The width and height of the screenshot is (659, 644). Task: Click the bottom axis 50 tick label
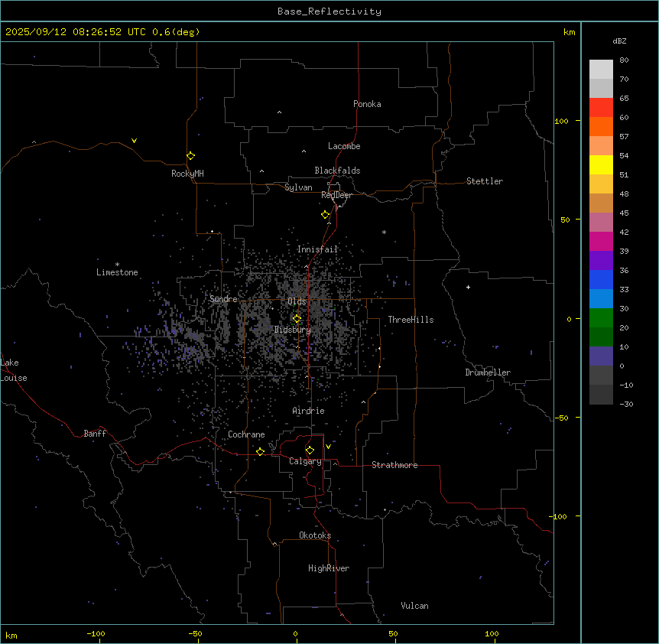pos(393,633)
